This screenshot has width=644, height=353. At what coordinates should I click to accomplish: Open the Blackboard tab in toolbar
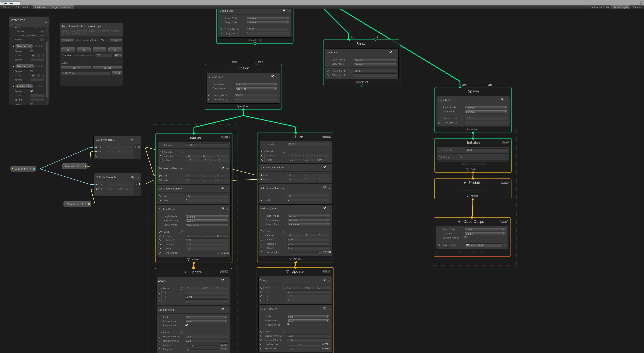[41, 7]
